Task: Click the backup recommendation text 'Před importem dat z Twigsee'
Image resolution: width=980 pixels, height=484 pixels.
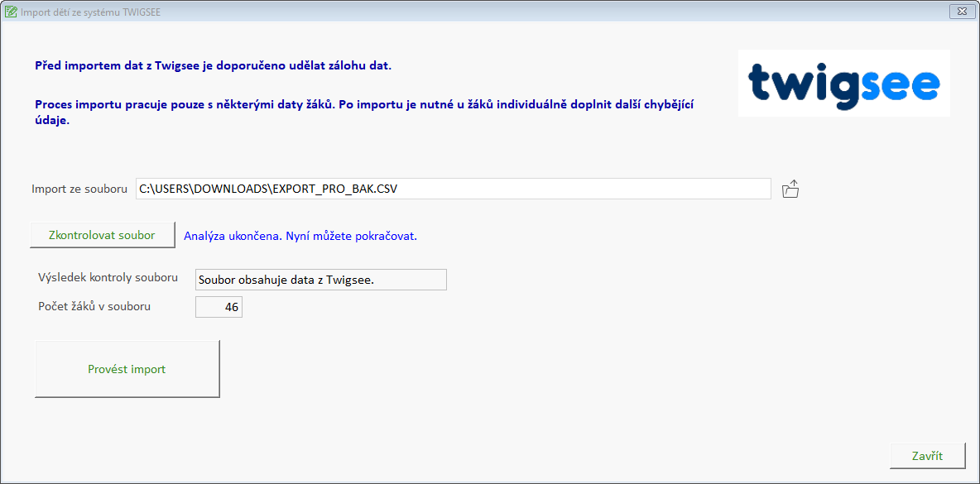Action: tap(213, 65)
